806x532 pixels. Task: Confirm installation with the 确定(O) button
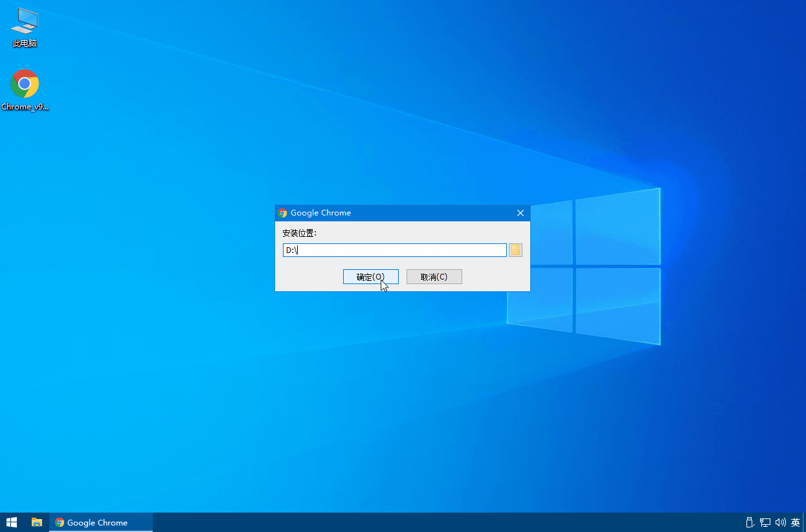tap(370, 276)
